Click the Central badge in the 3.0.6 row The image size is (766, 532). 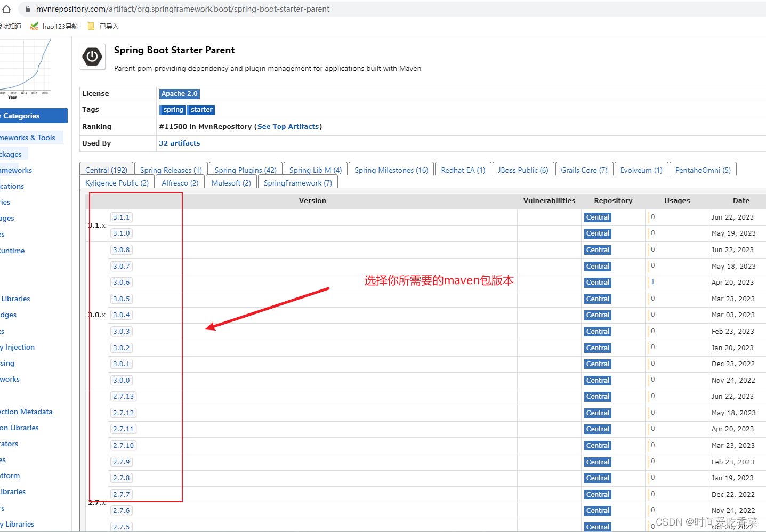click(x=598, y=283)
